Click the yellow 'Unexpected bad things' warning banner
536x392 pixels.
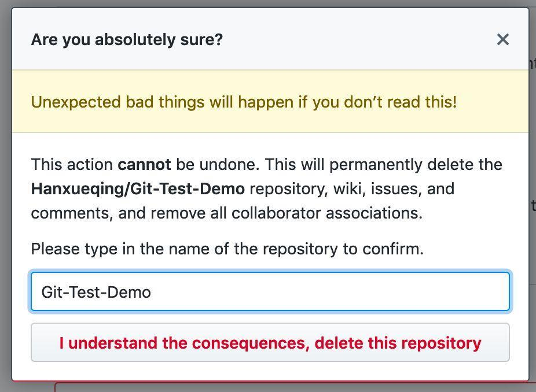coord(270,101)
